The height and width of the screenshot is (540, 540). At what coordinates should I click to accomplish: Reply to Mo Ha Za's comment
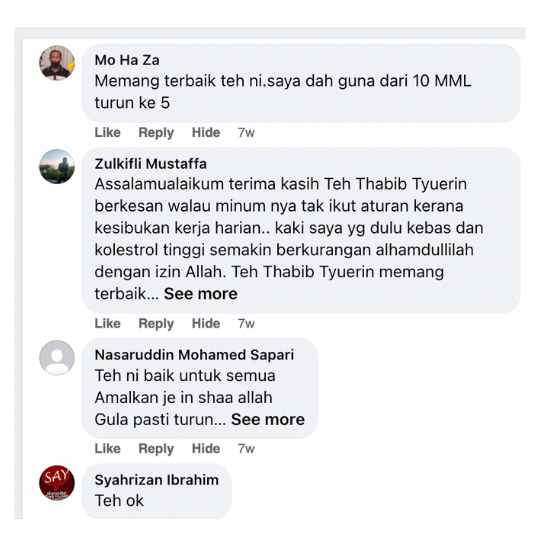click(x=156, y=133)
